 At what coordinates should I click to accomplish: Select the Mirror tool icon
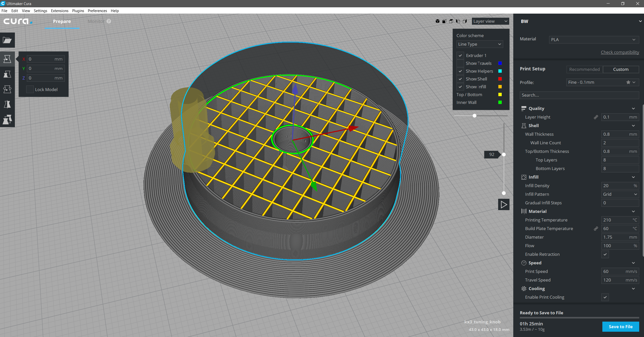(x=7, y=104)
